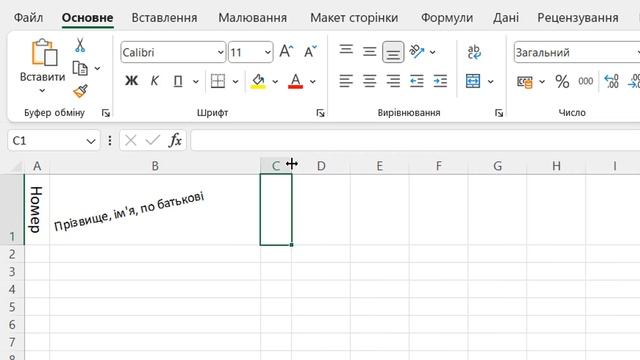Toggle right horizontal alignment
This screenshot has height=360, width=640.
pyautogui.click(x=393, y=81)
